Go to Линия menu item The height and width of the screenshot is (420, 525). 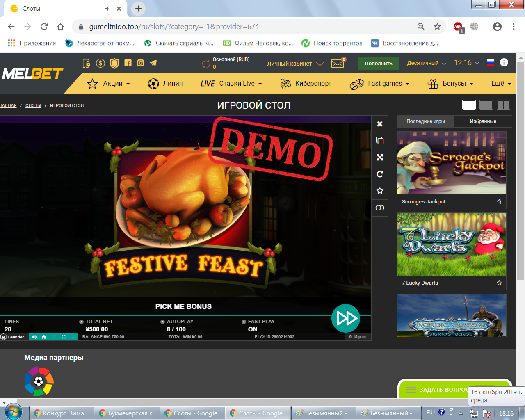pyautogui.click(x=165, y=84)
